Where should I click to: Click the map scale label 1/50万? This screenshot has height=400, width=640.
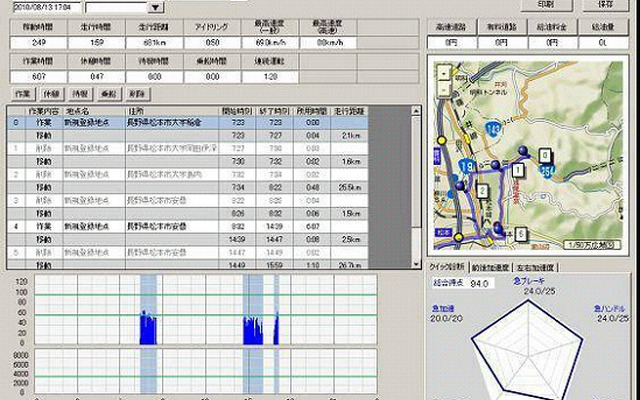(593, 245)
